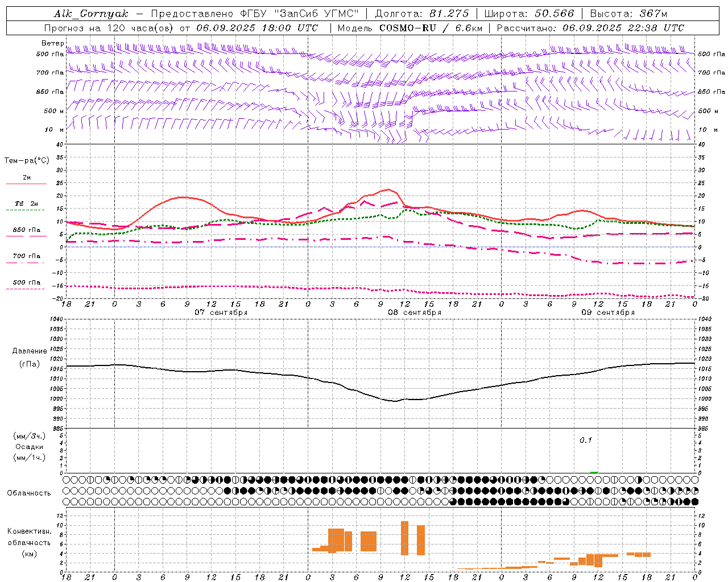The image size is (728, 582).
Task: Click the '07 сентября' date label
Action: point(221,313)
